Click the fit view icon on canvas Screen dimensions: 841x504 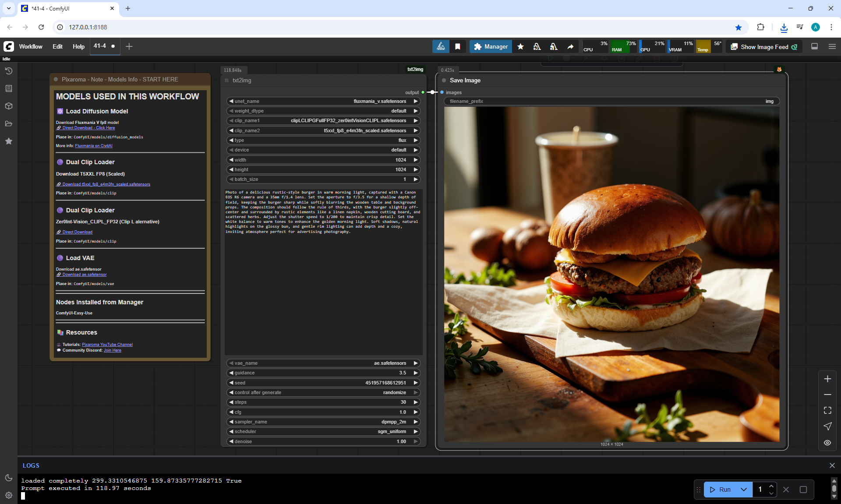[x=827, y=410]
